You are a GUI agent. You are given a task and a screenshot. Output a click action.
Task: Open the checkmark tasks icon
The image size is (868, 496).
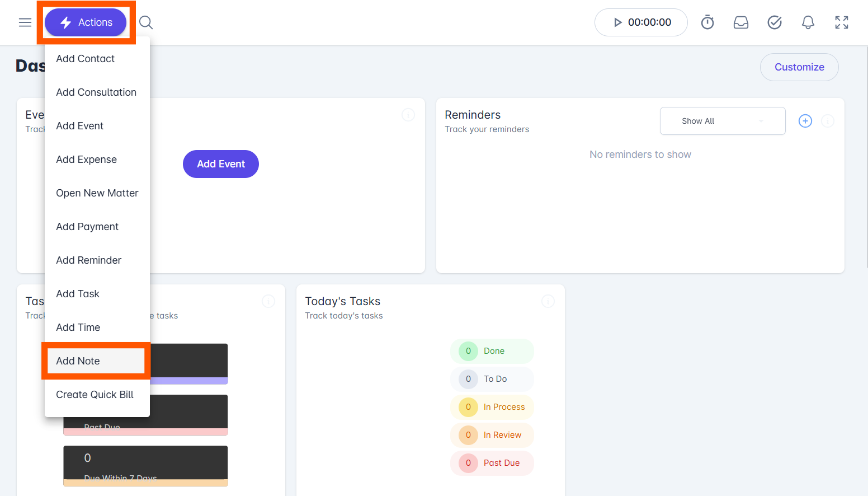click(775, 22)
